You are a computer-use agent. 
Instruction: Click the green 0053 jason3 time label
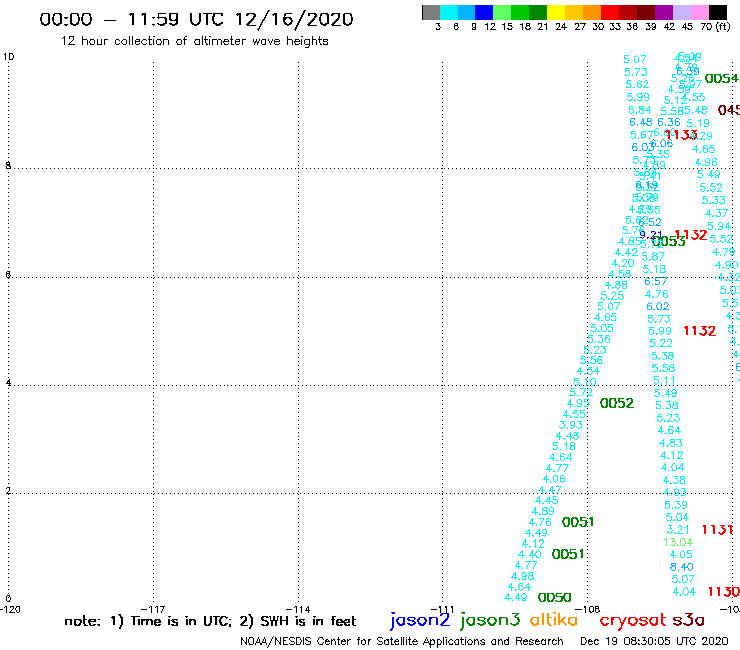point(669,242)
